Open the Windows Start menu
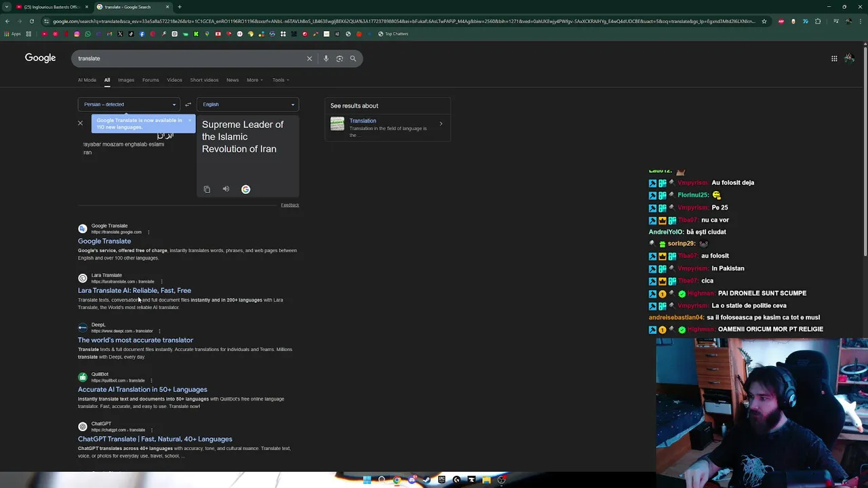The height and width of the screenshot is (488, 868). point(367,480)
